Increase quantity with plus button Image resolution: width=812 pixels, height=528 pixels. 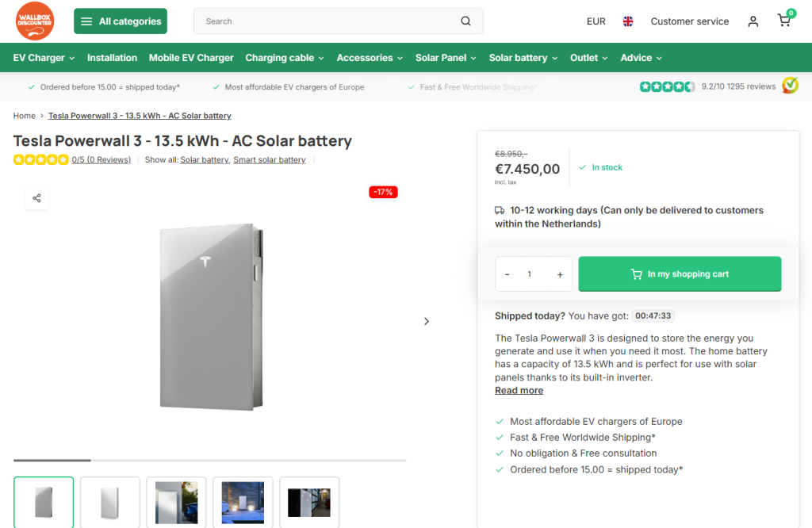(560, 274)
